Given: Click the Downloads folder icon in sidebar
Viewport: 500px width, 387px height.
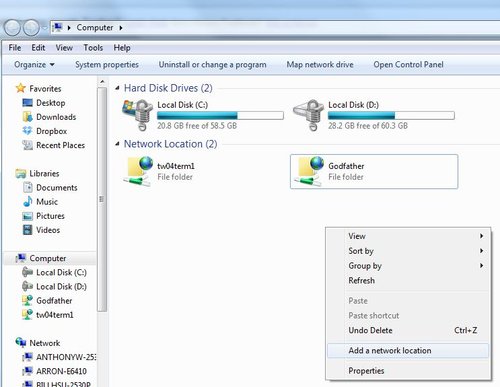Looking at the screenshot, I should click(x=27, y=117).
